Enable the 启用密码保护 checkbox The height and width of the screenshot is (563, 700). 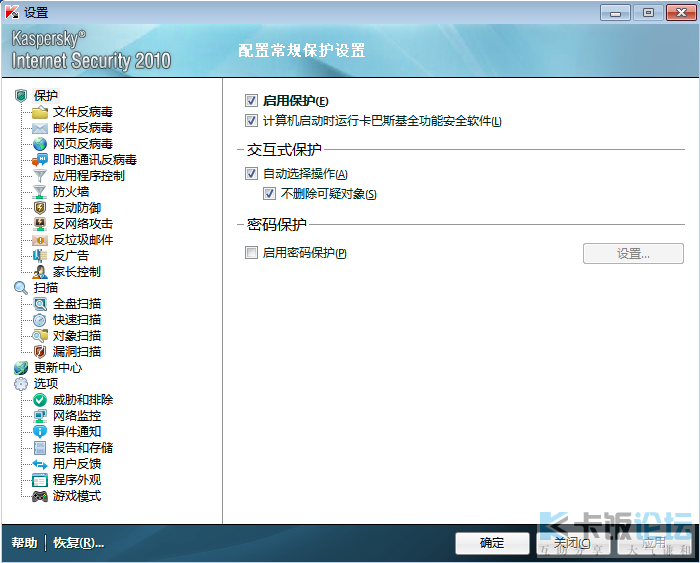click(251, 253)
